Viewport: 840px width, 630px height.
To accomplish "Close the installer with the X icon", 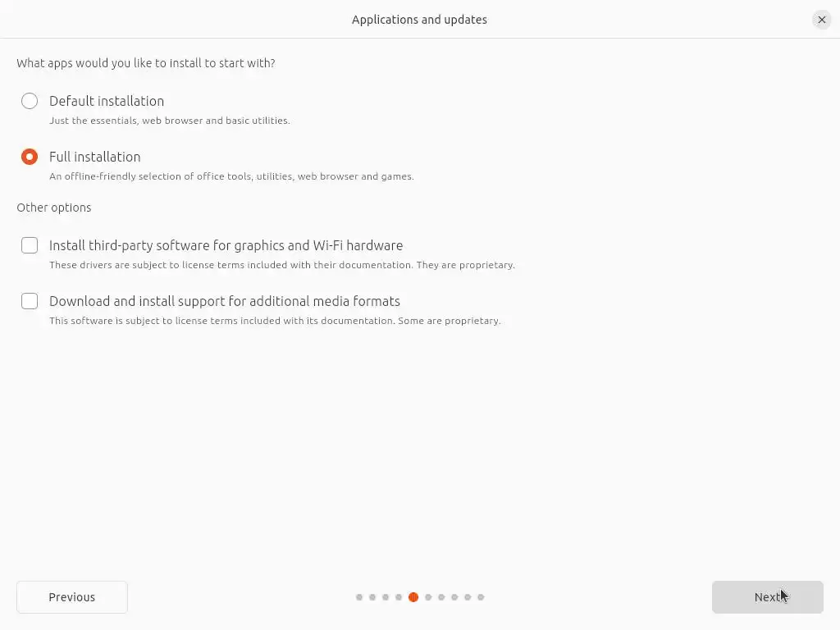I will tap(822, 20).
